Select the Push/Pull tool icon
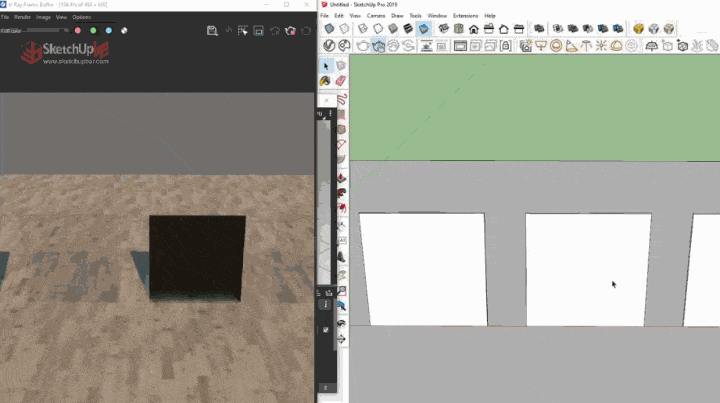 [341, 178]
